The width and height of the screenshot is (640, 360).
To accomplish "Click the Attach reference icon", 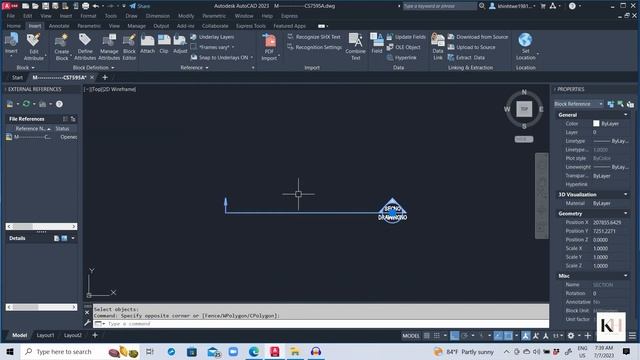I will point(147,40).
